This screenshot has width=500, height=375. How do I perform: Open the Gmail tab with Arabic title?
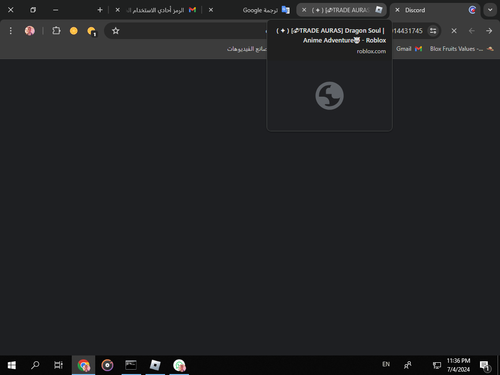click(x=155, y=10)
